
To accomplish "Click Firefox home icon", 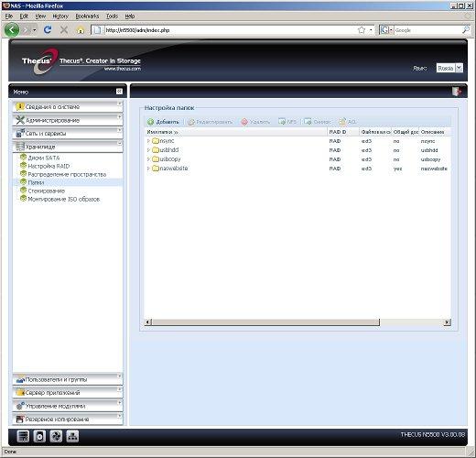I will click(81, 30).
